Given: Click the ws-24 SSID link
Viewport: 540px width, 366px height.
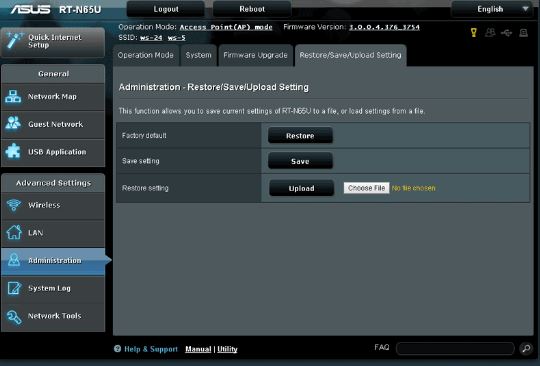Looking at the screenshot, I should pos(151,38).
